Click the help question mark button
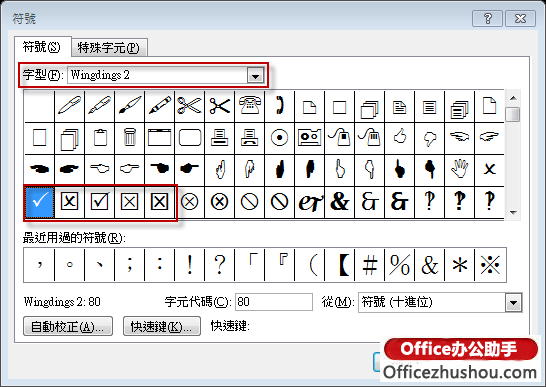The height and width of the screenshot is (387, 546). click(487, 18)
